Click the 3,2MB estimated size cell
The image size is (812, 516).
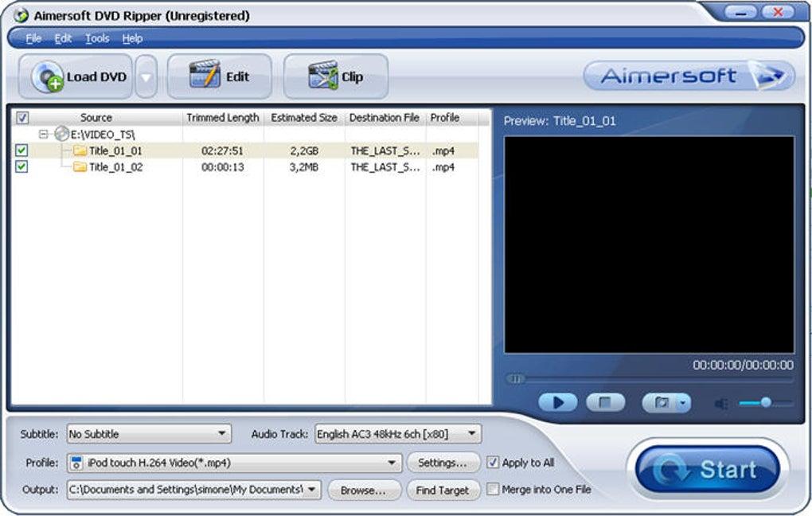304,166
